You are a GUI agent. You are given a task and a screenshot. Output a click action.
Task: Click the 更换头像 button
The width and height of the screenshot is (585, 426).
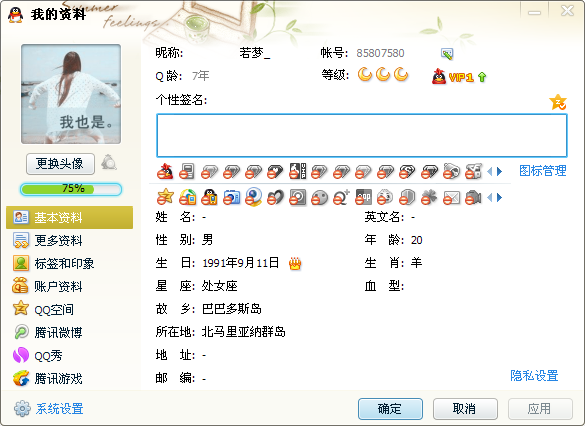point(60,163)
